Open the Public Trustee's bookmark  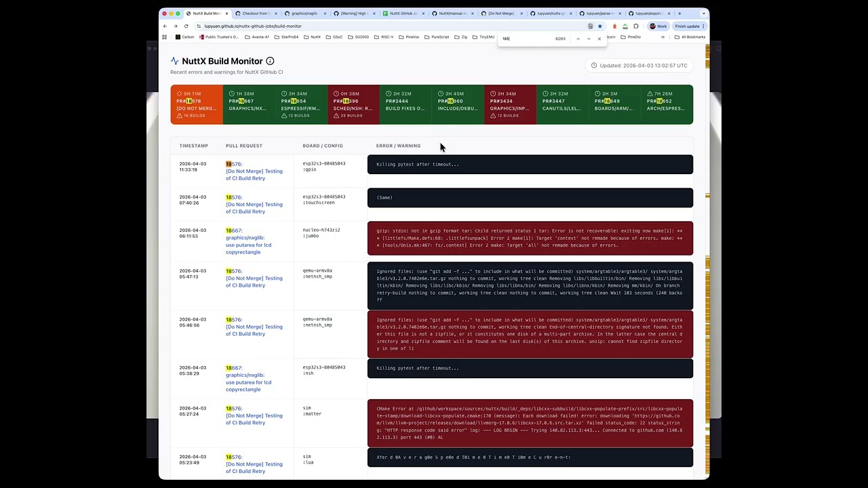pyautogui.click(x=219, y=37)
